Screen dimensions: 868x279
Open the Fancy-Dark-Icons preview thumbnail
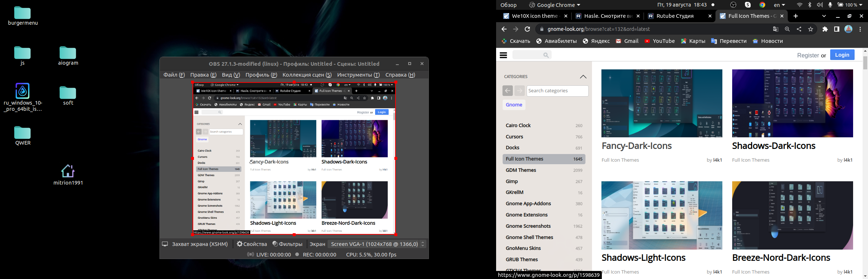662,103
